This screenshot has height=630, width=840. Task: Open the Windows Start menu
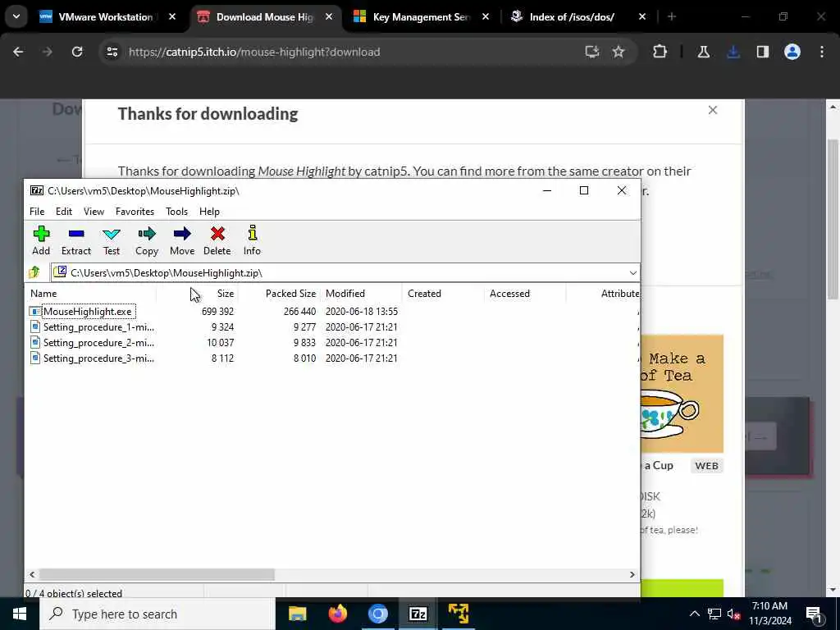[20, 614]
